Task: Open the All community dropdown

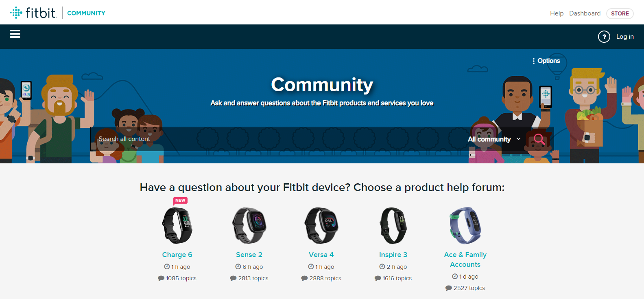Action: point(493,139)
